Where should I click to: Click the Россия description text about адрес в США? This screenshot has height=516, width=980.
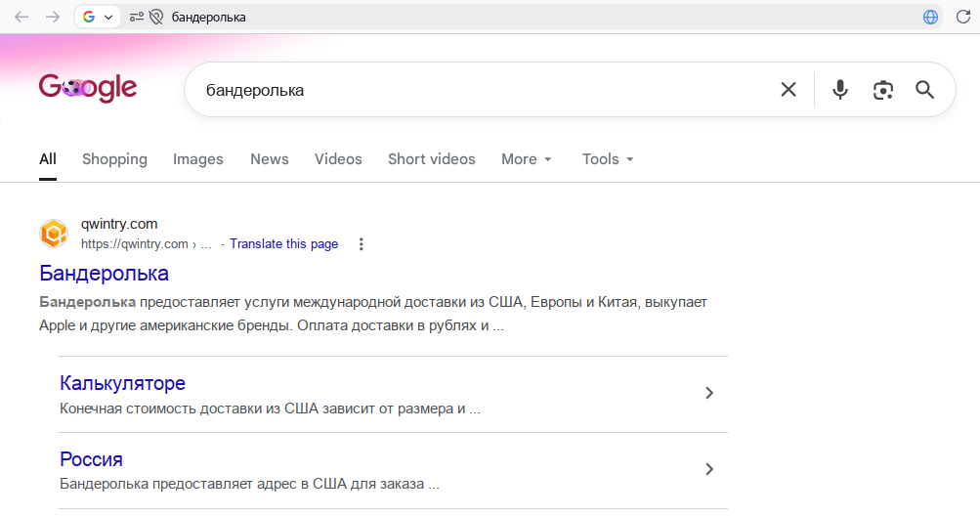coord(249,484)
